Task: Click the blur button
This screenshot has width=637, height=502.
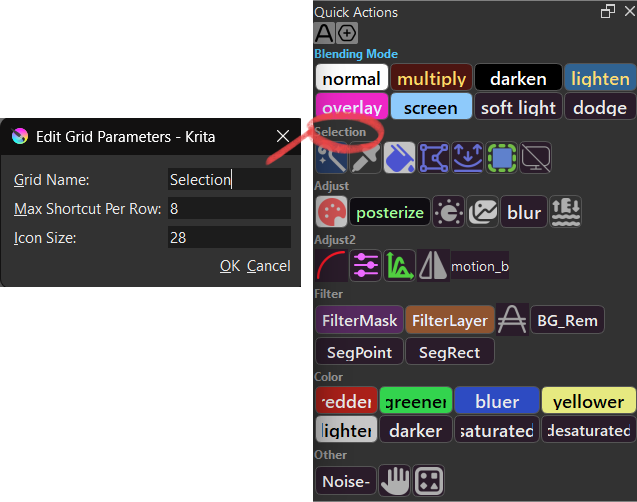Action: (x=524, y=212)
